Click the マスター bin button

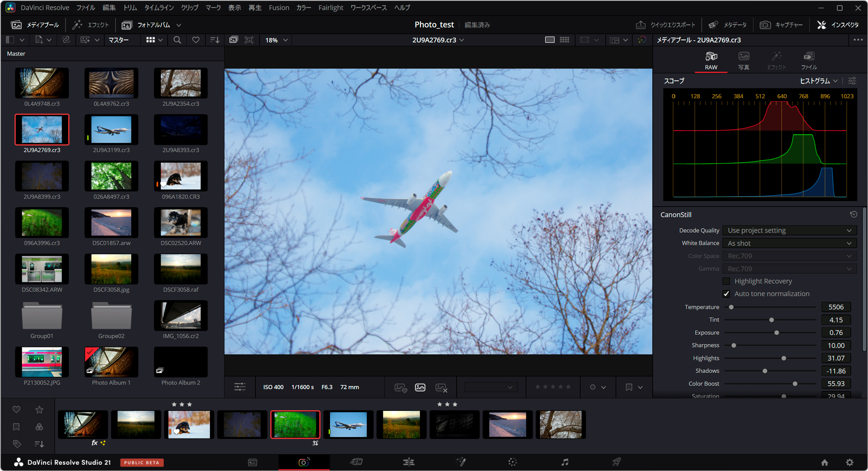(x=118, y=40)
